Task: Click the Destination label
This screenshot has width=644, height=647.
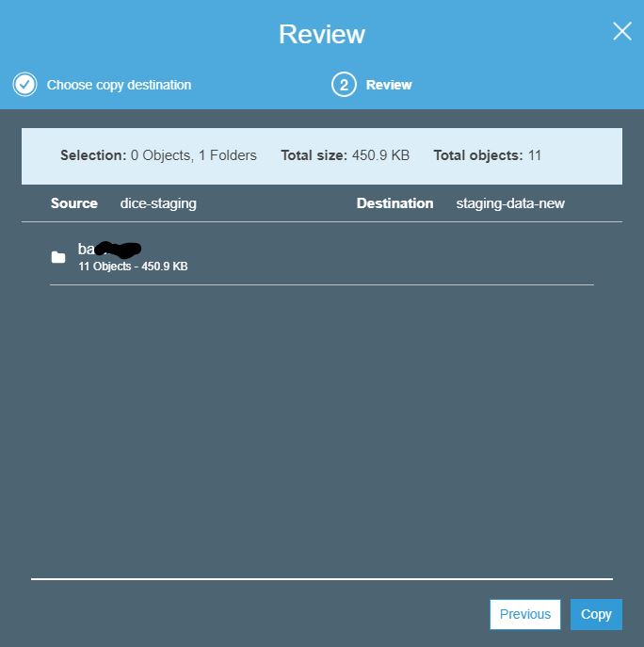Action: point(394,203)
